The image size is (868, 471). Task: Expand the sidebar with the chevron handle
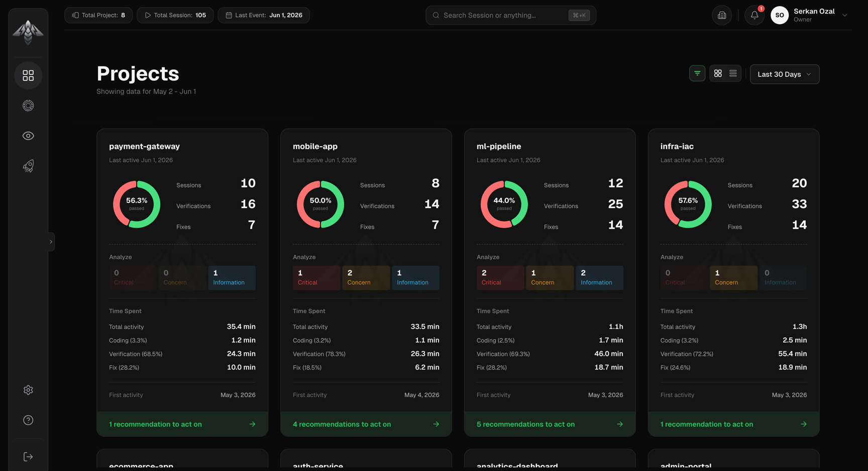(x=51, y=242)
